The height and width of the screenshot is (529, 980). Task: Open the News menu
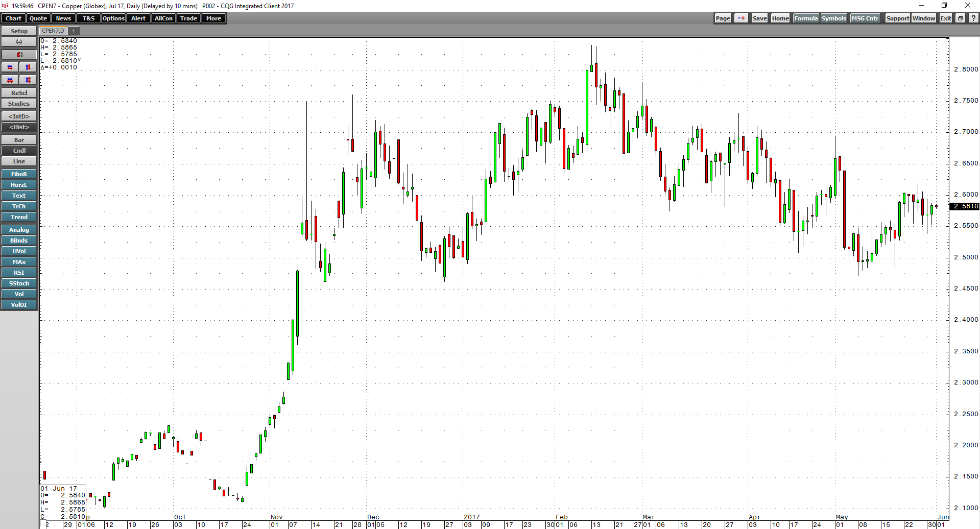tap(63, 18)
